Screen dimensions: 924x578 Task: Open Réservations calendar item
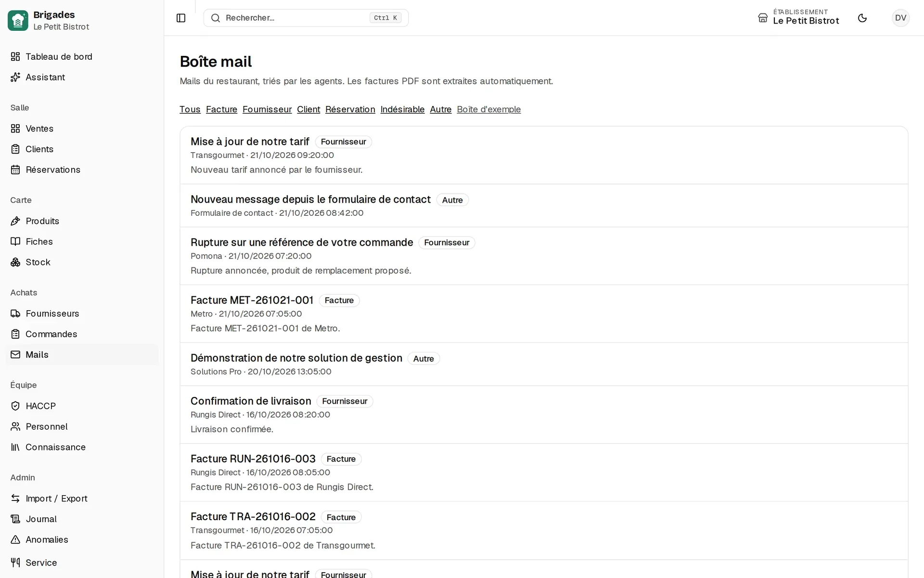tap(82, 170)
